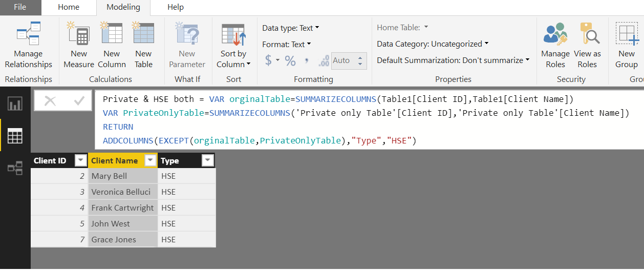Click Client ID cell with value 2
This screenshot has width=644, height=270.
59,176
